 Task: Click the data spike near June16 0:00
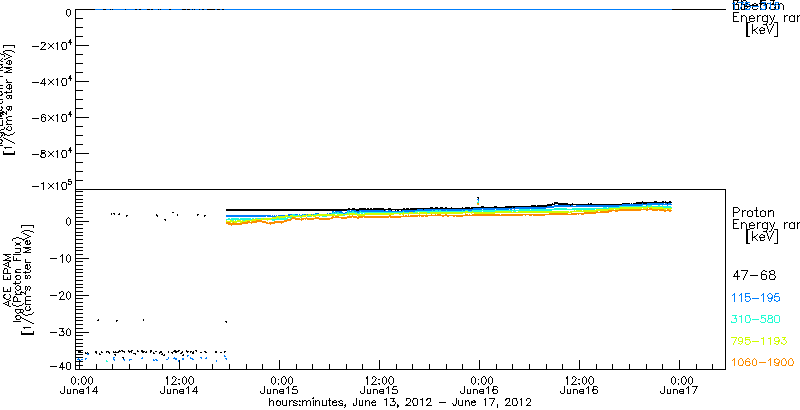pyautogui.click(x=478, y=200)
